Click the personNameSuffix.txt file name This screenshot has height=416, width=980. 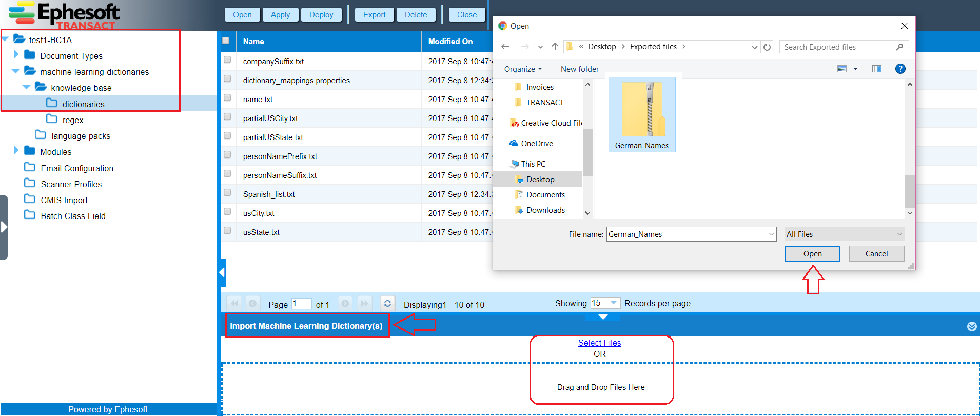point(280,175)
